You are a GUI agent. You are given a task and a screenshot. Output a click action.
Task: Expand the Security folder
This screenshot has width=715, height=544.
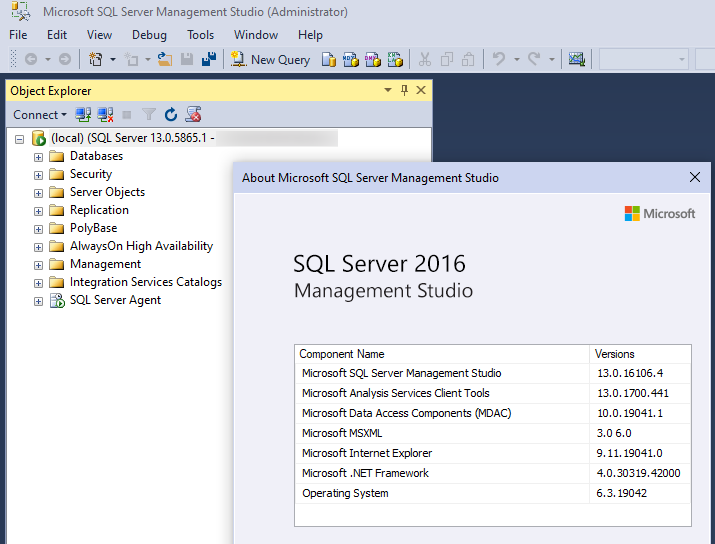click(x=38, y=175)
